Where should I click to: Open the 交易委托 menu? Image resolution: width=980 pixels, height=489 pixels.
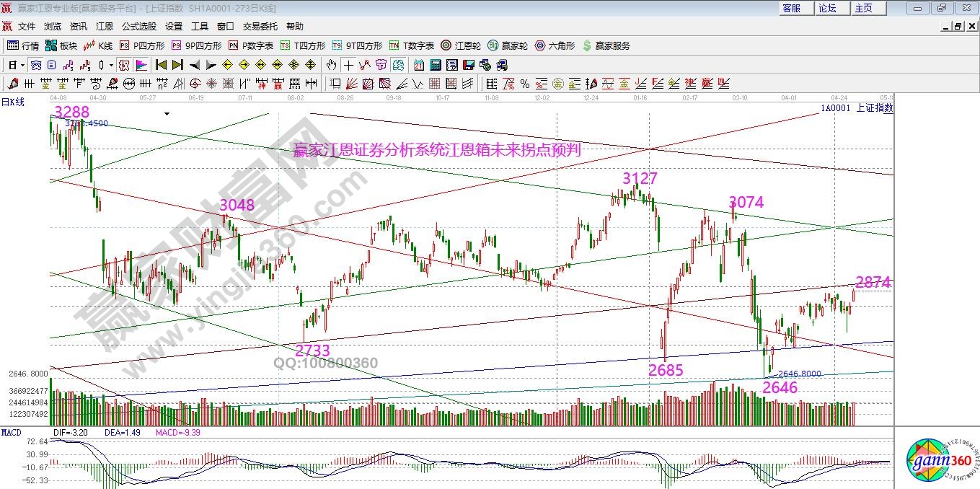click(x=260, y=26)
